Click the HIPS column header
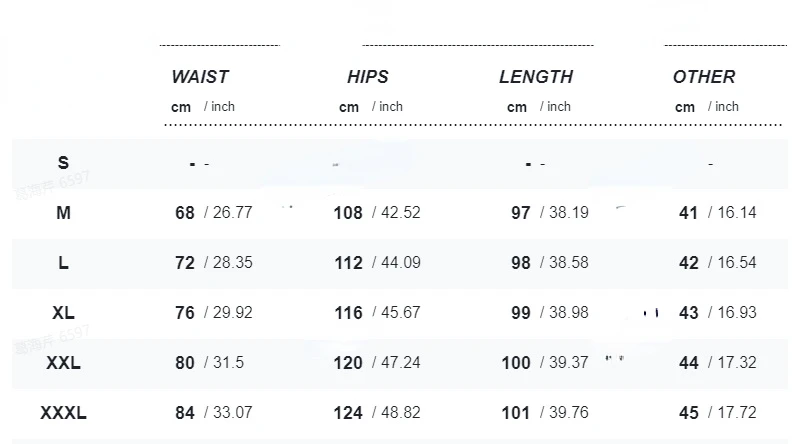This screenshot has height=444, width=800. click(368, 77)
